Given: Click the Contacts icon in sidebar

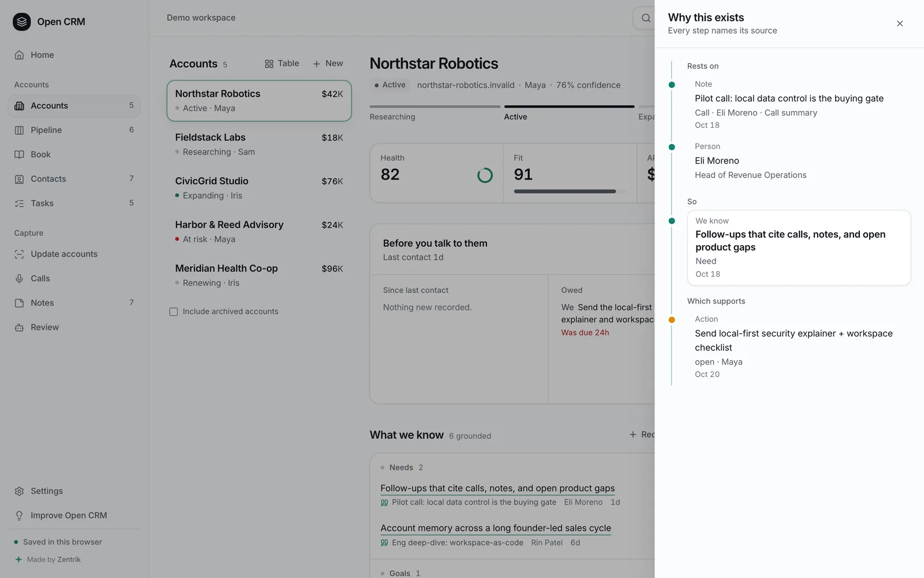Looking at the screenshot, I should (x=19, y=179).
